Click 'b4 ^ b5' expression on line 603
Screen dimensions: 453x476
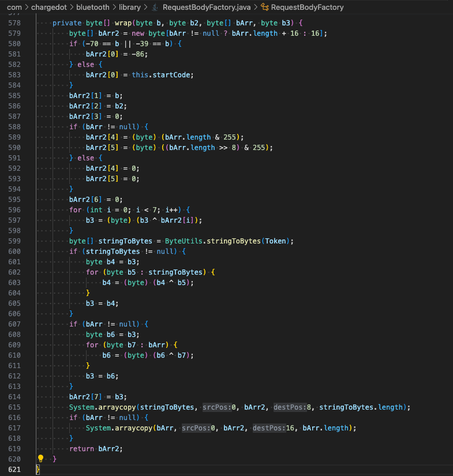pyautogui.click(x=171, y=283)
